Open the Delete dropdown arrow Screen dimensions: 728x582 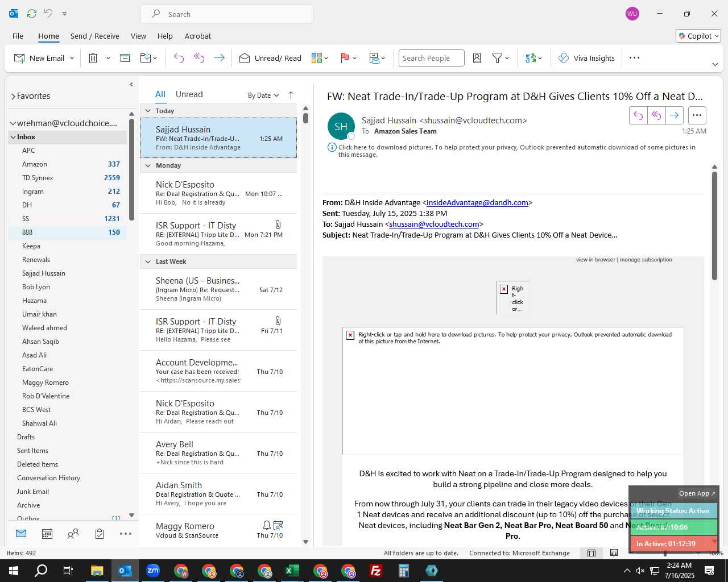click(108, 58)
